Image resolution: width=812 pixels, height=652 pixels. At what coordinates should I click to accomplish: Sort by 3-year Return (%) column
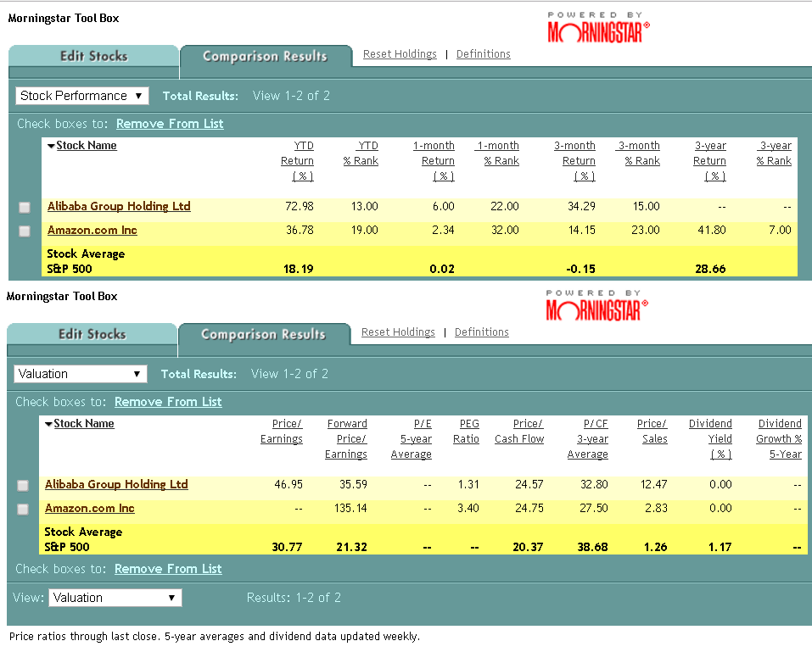pyautogui.click(x=710, y=161)
